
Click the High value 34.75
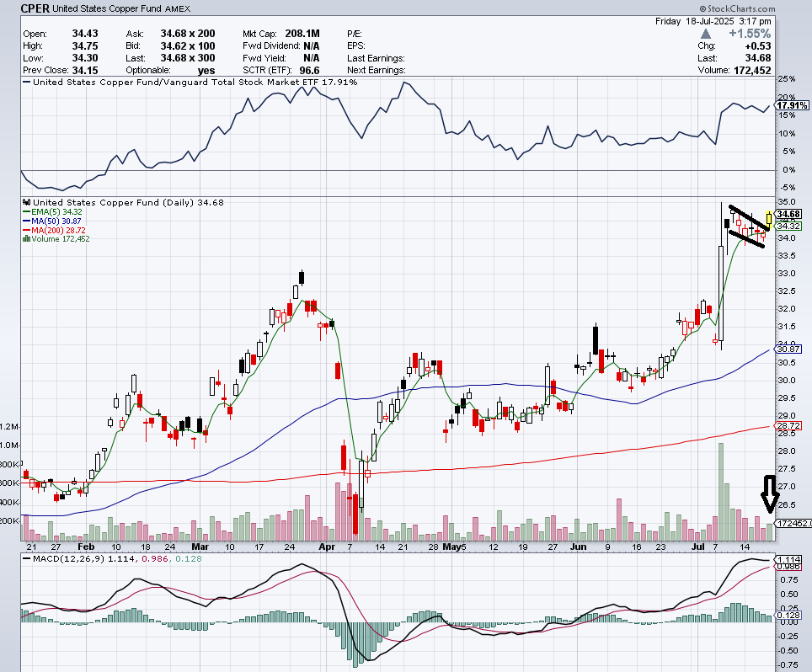click(85, 45)
